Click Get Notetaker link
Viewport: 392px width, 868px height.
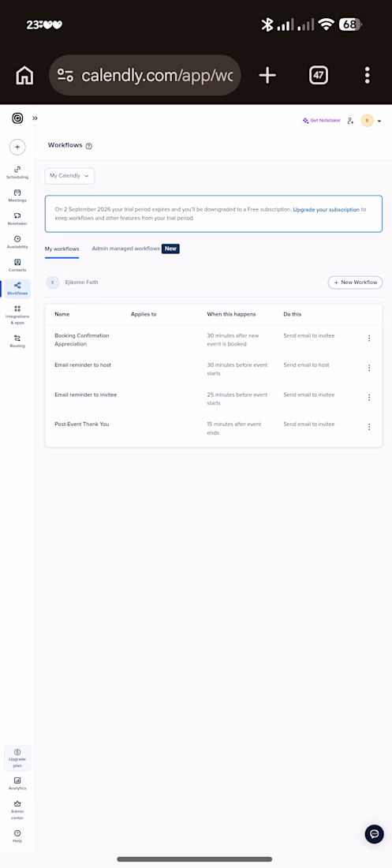pyautogui.click(x=322, y=120)
